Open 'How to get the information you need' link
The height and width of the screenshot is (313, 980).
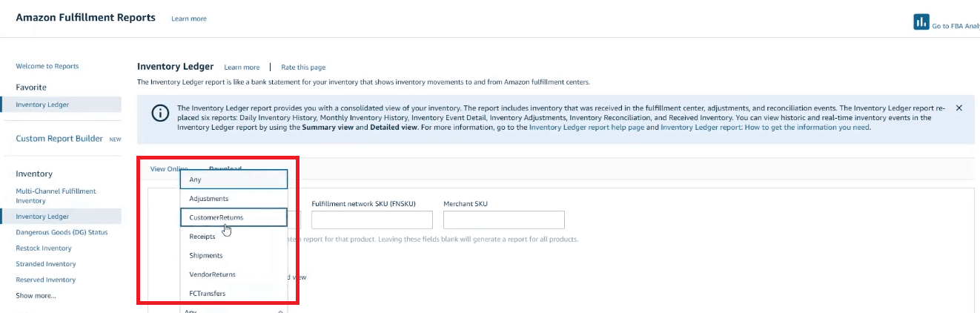[x=765, y=128]
